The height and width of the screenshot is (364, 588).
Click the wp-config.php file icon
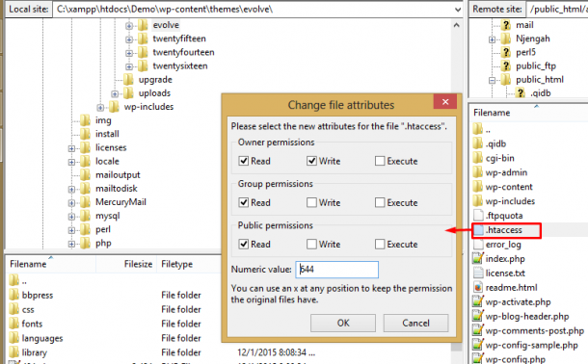[478, 359]
